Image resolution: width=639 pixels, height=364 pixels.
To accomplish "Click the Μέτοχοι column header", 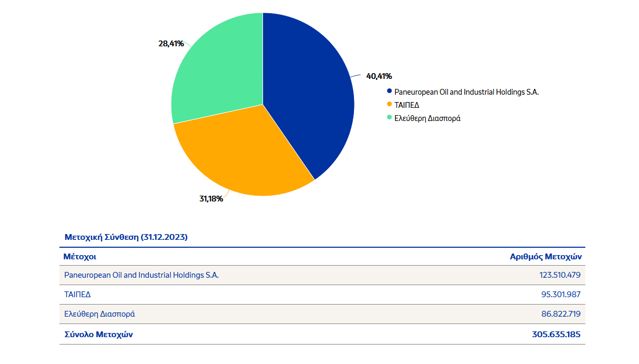I will pyautogui.click(x=80, y=257).
